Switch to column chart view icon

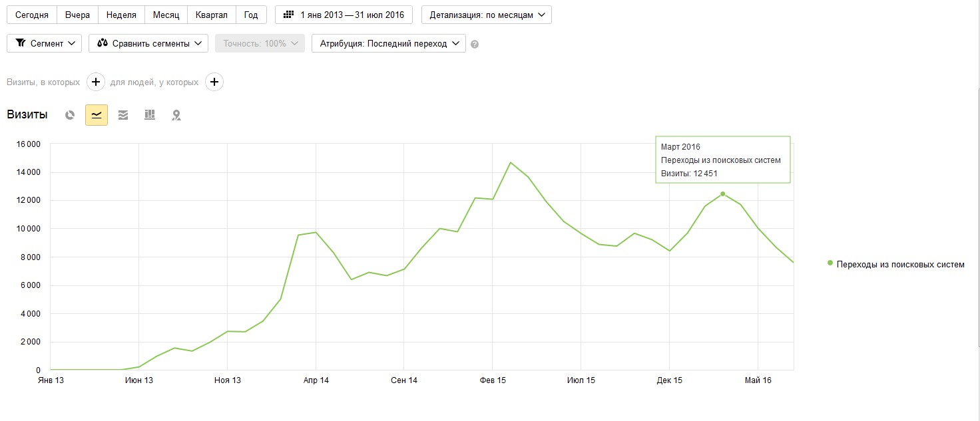[150, 115]
